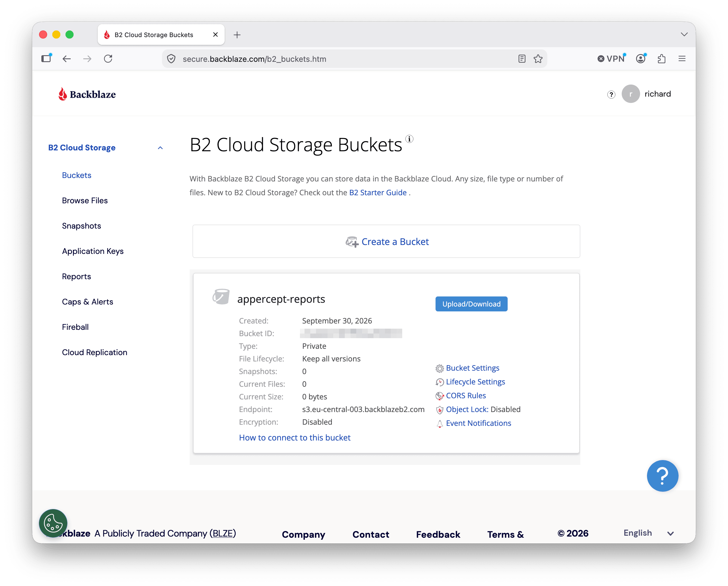The width and height of the screenshot is (728, 586).
Task: Click the BLZE ticker link in footer
Action: [x=223, y=533]
